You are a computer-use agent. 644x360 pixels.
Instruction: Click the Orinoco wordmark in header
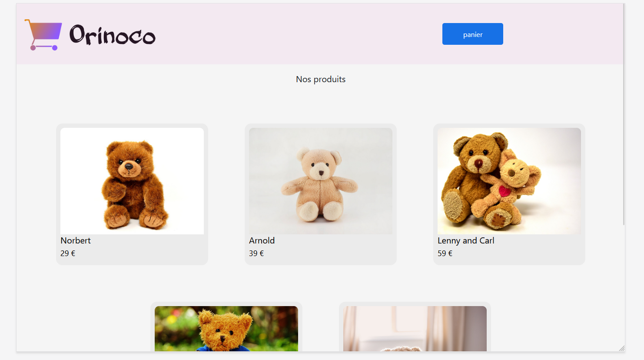pyautogui.click(x=112, y=35)
